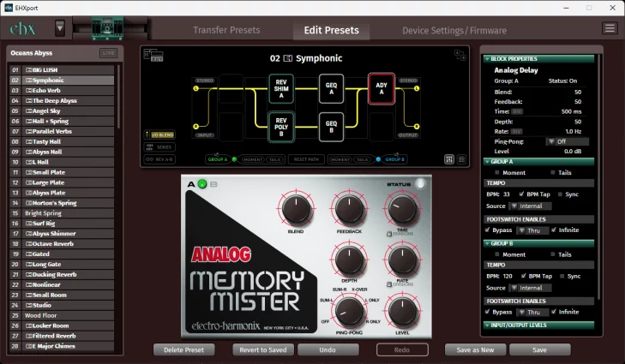
Task: Select the Echo Verb preset
Action: 45,90
